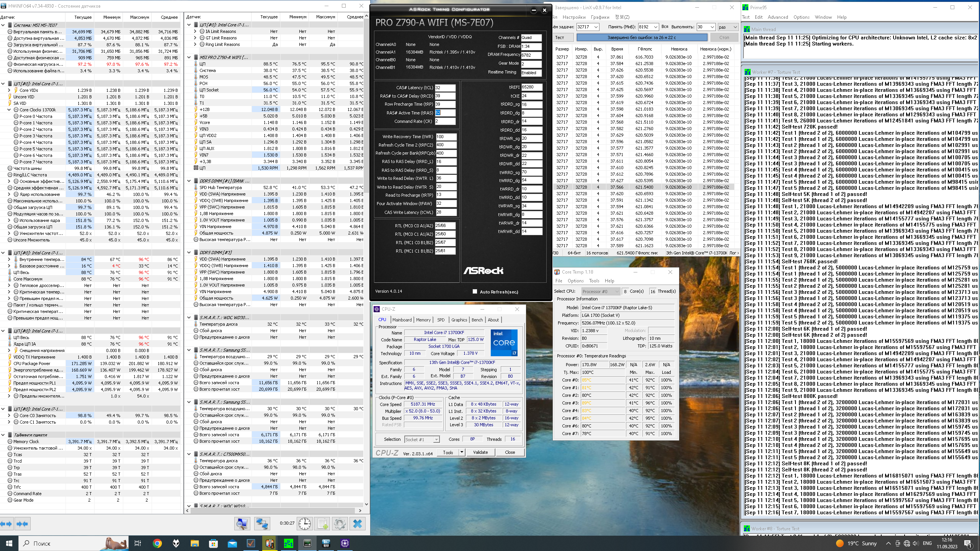Click the HWiNFO log file start icon
This screenshot has height=551, width=980.
coord(322,523)
